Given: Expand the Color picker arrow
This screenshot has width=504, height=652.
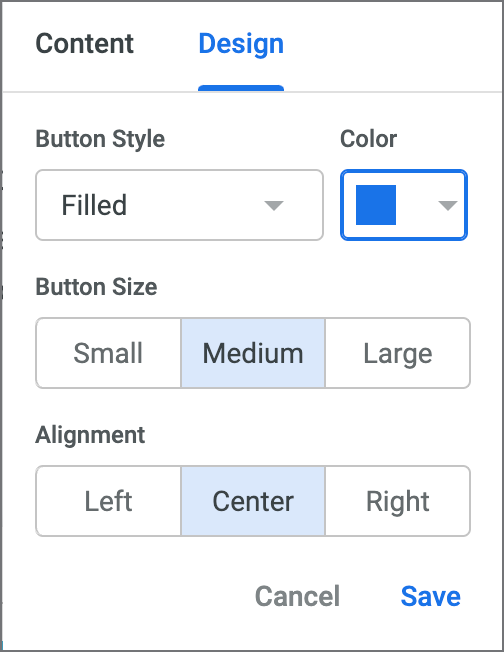Looking at the screenshot, I should (x=448, y=205).
